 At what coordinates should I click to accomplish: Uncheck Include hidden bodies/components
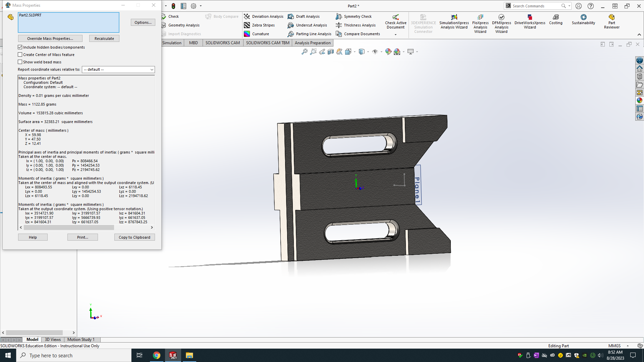(x=20, y=47)
